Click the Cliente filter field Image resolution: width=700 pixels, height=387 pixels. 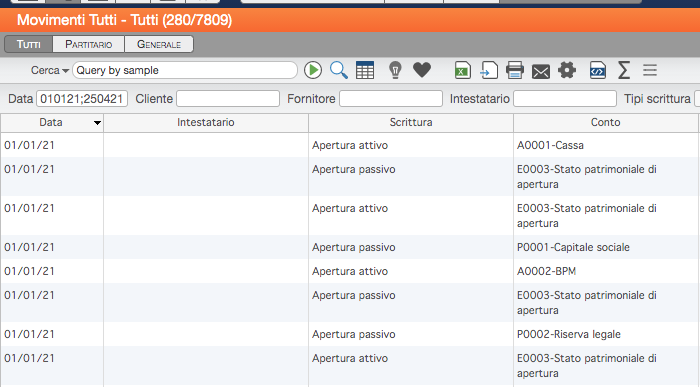pyautogui.click(x=228, y=99)
